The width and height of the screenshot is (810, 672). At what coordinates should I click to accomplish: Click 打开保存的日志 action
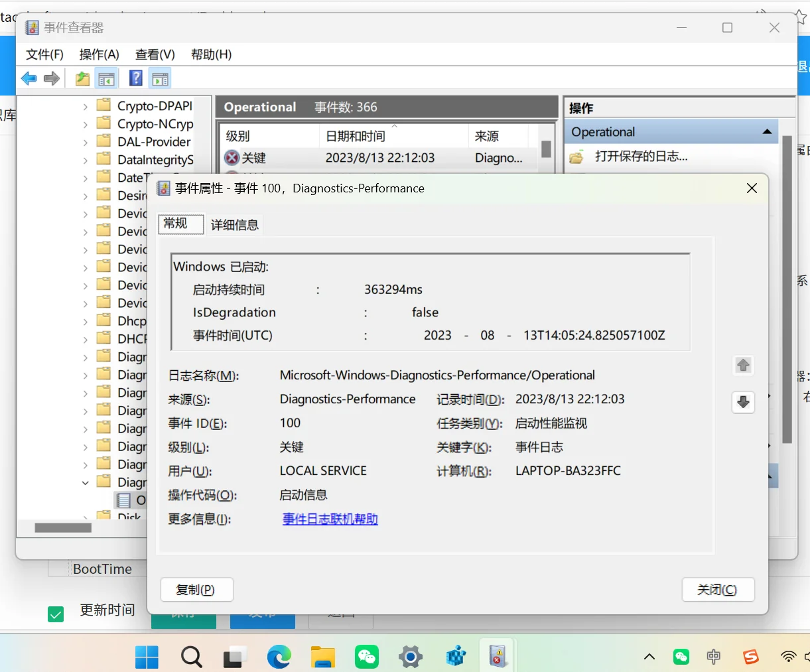tap(641, 157)
